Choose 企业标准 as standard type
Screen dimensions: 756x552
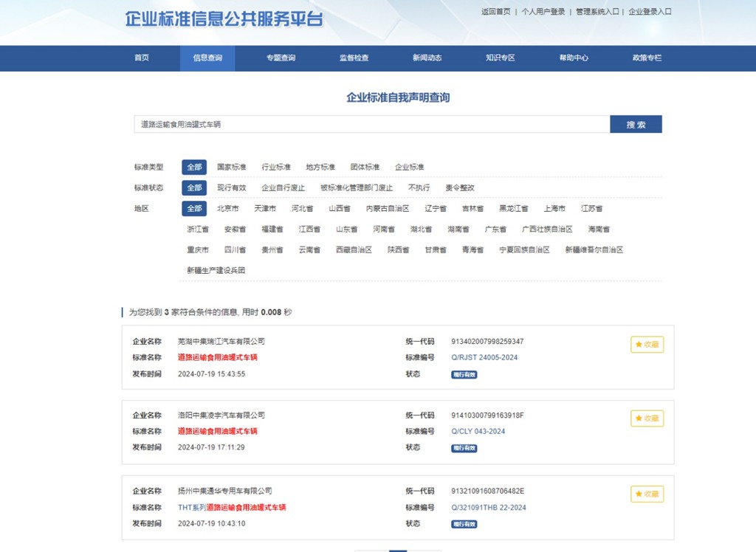pos(409,167)
